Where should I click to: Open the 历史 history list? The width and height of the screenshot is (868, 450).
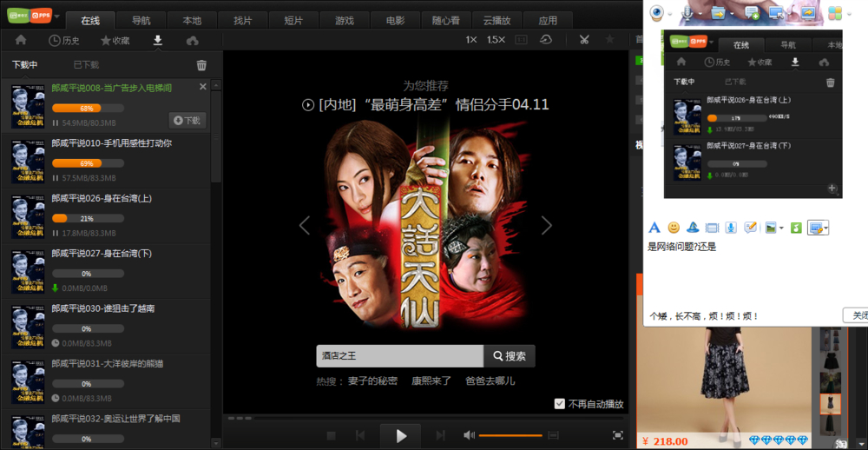click(x=64, y=41)
